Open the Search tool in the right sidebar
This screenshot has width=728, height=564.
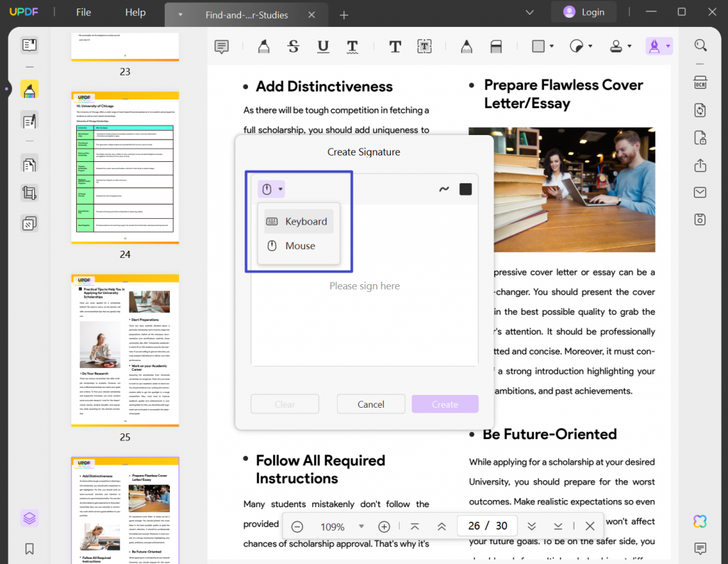point(700,45)
